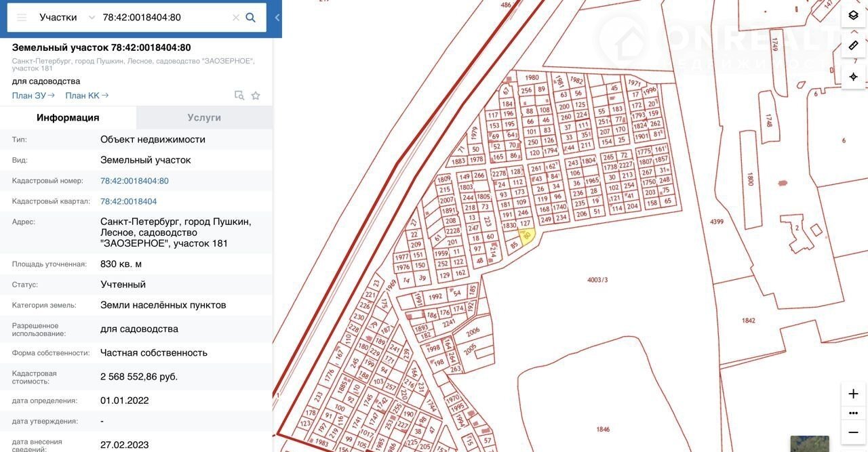
Task: Open the План КК link
Action: [87, 96]
